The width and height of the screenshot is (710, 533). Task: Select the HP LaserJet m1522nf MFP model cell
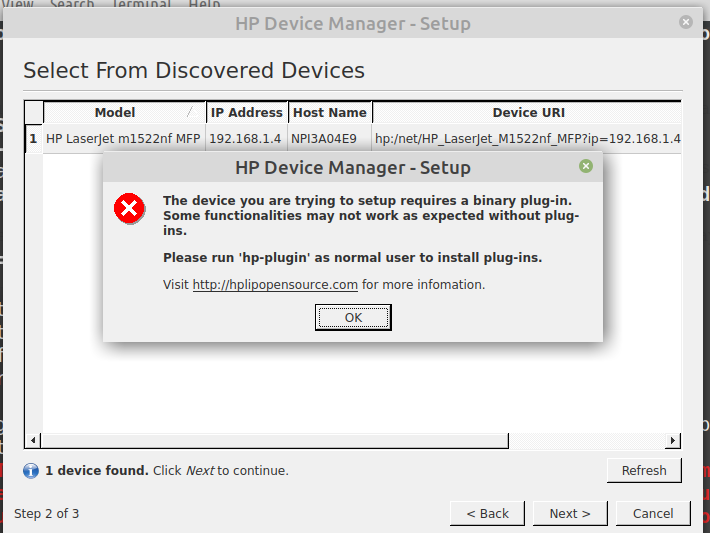click(x=123, y=138)
